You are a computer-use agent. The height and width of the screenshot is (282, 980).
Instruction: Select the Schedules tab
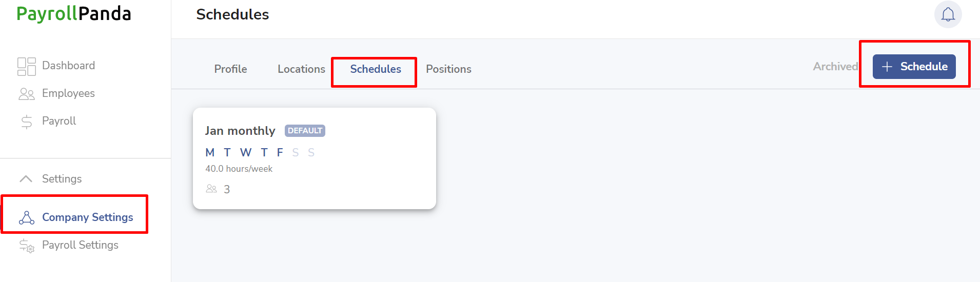click(x=376, y=69)
